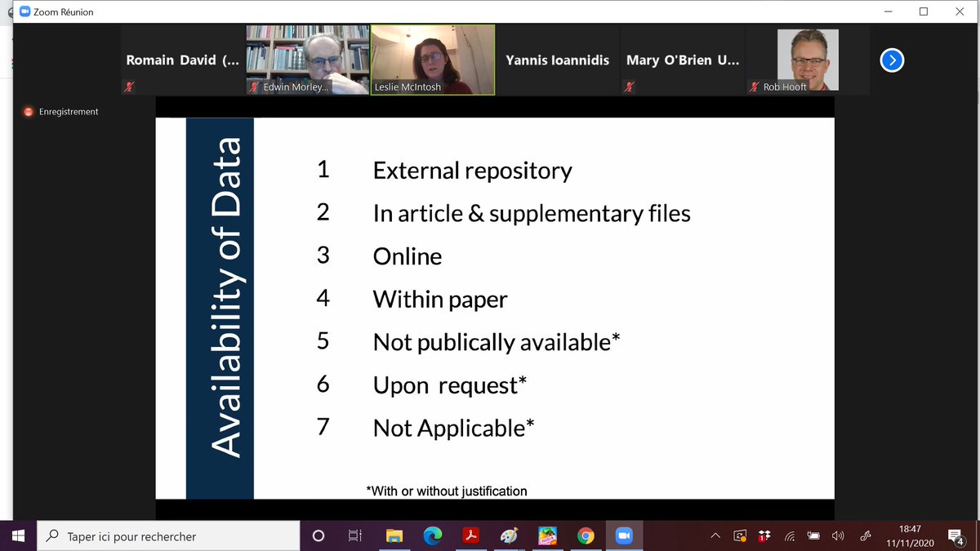
Task: Open Microsoft Edge from the taskbar
Action: pyautogui.click(x=433, y=535)
